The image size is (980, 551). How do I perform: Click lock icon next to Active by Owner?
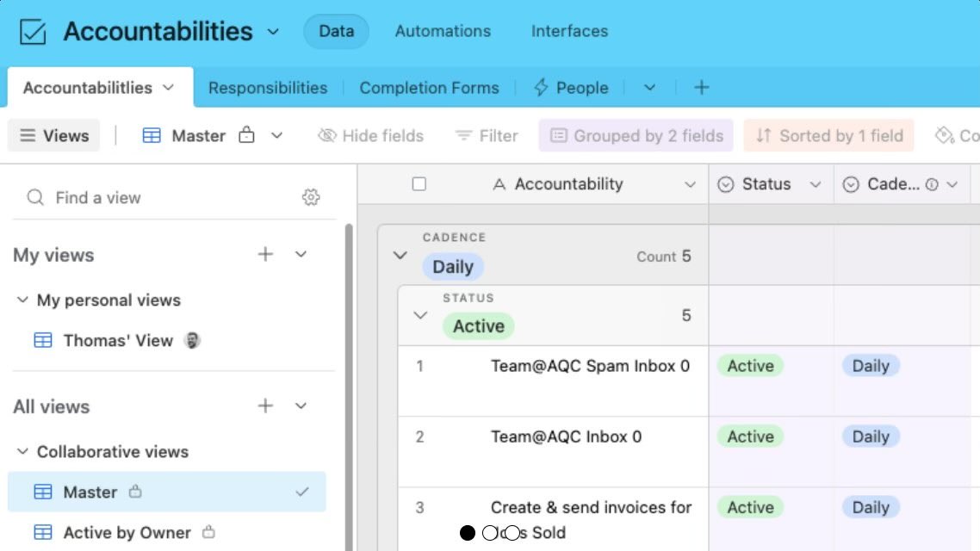208,532
